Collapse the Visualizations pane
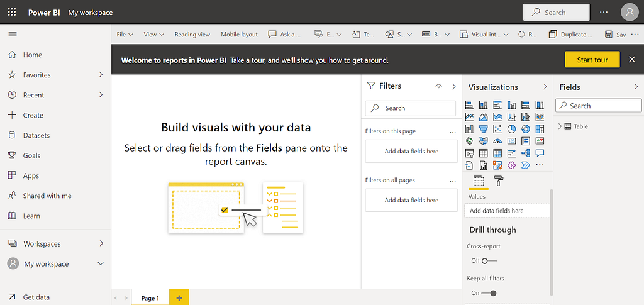Image resolution: width=644 pixels, height=305 pixels. pos(545,87)
